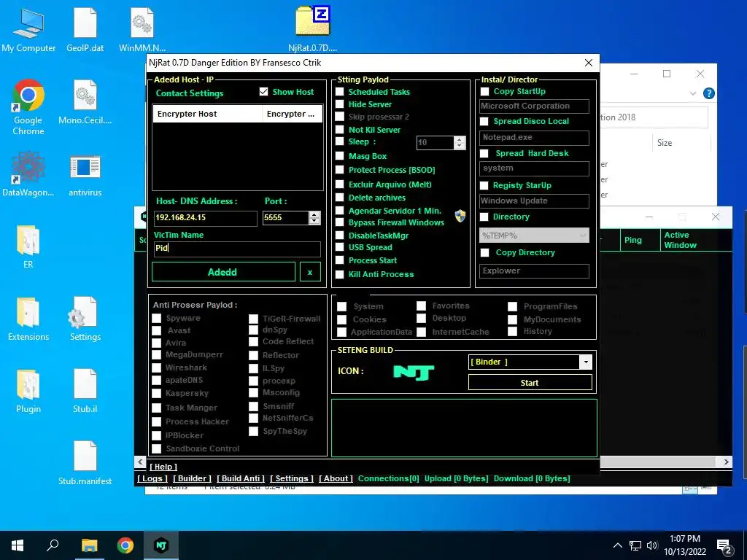Viewport: 747px width, 560px height.
Task: Open the Windows Start menu
Action: click(x=18, y=545)
